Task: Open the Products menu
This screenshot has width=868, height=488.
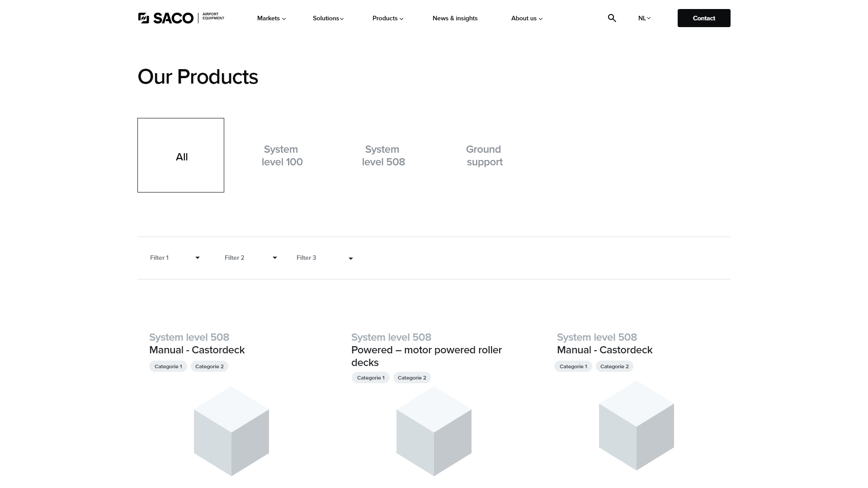Action: pos(388,19)
